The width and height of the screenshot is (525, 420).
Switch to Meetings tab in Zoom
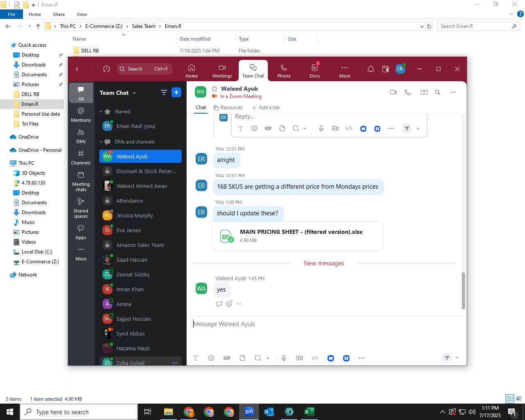(x=222, y=71)
